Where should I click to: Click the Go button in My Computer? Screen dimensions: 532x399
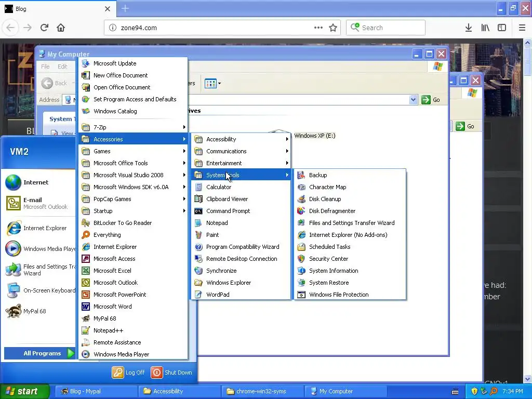(x=431, y=100)
